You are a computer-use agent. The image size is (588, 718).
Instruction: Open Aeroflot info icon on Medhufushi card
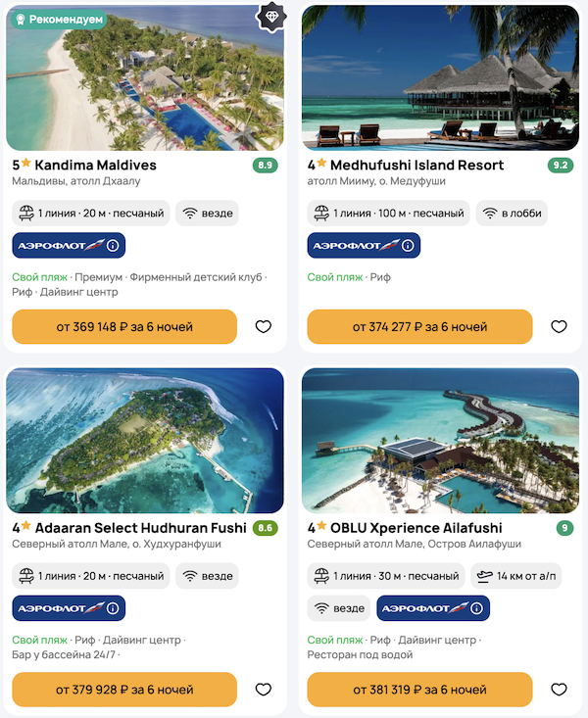408,246
